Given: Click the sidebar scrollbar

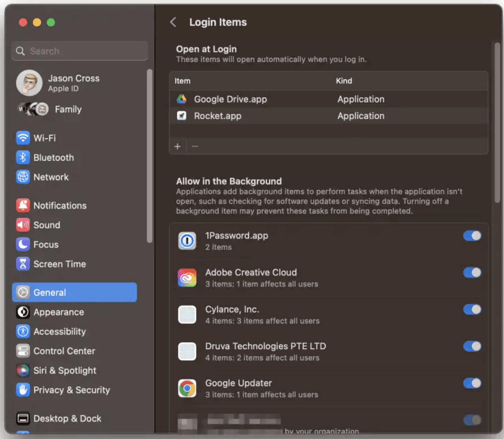Looking at the screenshot, I should click(150, 156).
